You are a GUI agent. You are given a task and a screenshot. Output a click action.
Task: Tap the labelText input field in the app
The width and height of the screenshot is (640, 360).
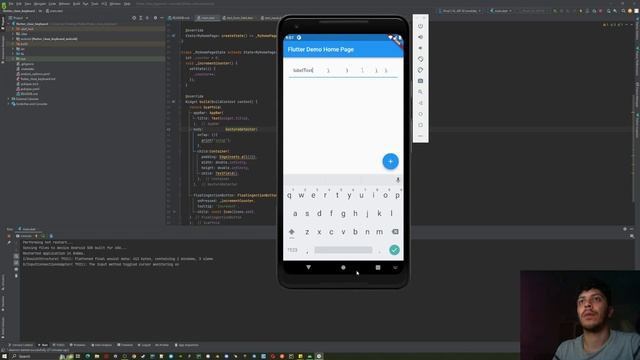pos(343,70)
